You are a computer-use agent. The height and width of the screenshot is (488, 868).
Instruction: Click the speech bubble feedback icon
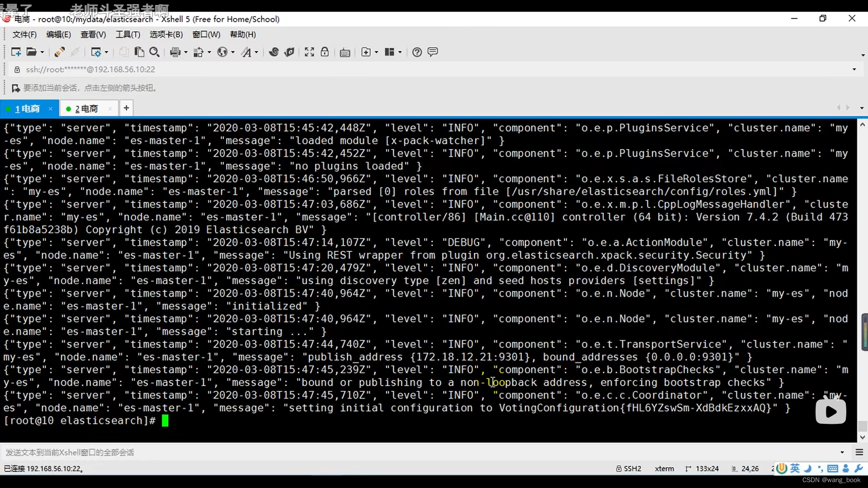[433, 52]
